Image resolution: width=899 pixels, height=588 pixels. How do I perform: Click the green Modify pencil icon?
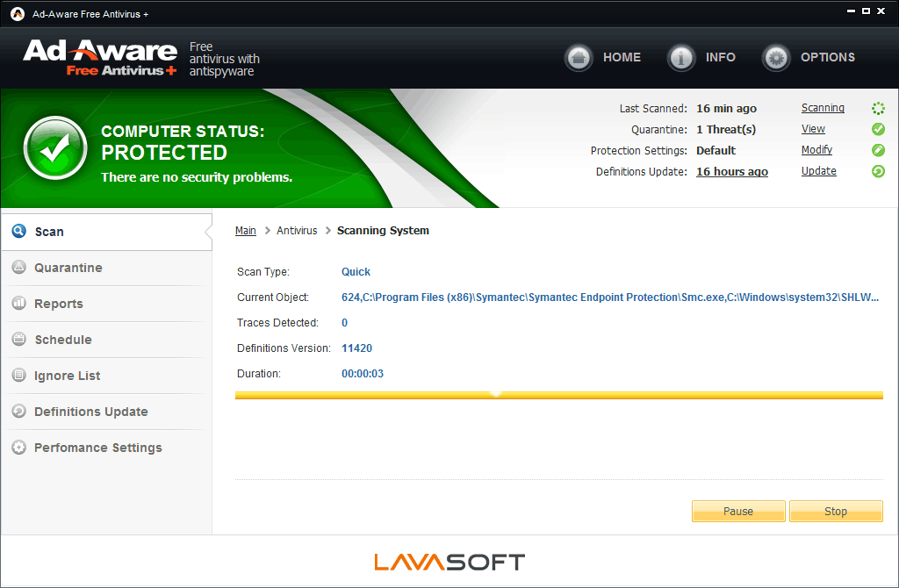point(878,150)
